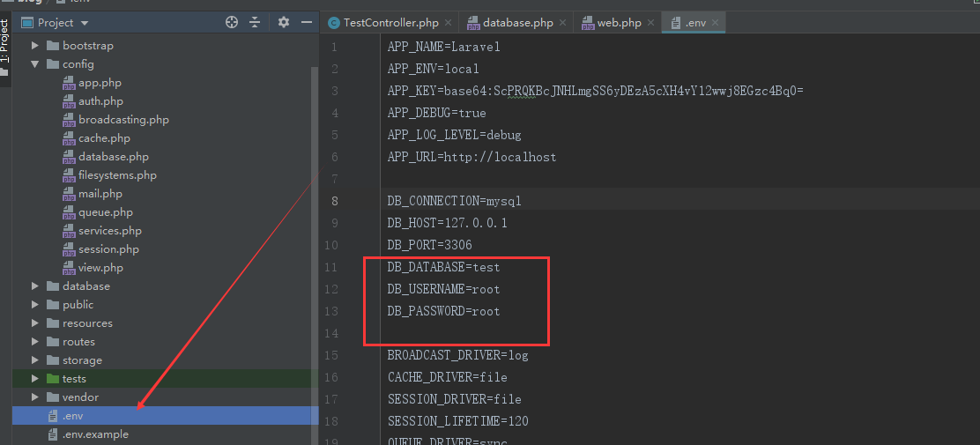
Task: Expand the public folder
Action: pyautogui.click(x=35, y=304)
